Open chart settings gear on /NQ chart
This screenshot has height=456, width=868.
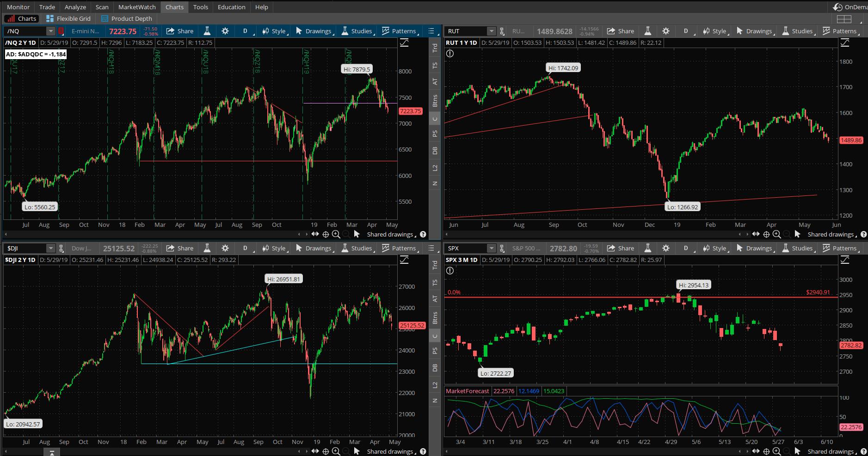point(225,31)
